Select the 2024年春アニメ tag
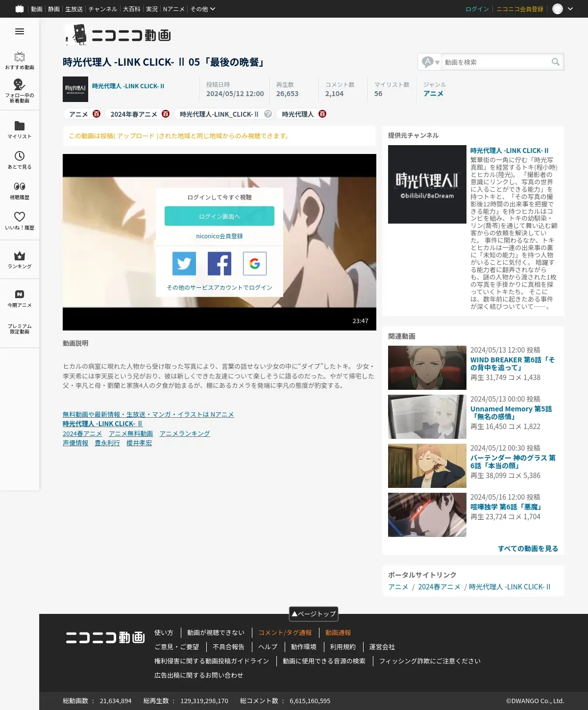This screenshot has width=588, height=710. (x=134, y=114)
